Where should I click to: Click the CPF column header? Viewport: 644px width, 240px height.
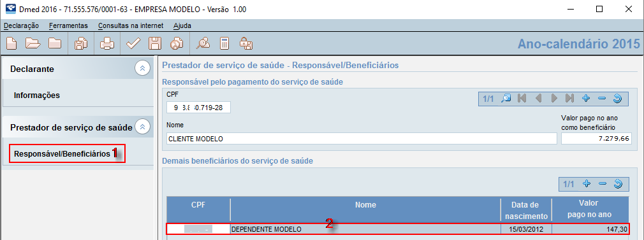[198, 209]
